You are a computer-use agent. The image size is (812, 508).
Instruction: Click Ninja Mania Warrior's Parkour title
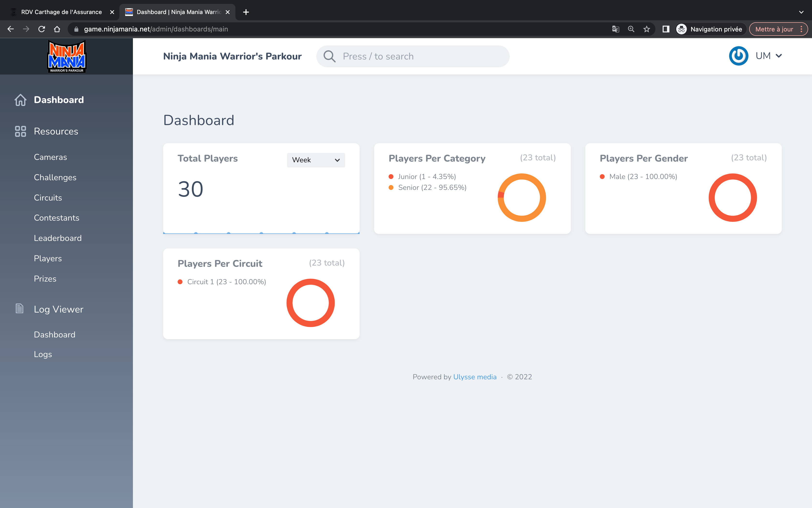coord(232,56)
